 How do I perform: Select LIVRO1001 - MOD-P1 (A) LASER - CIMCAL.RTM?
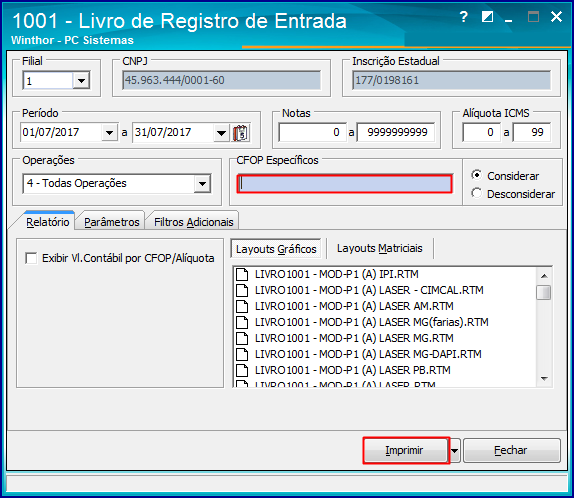369,290
